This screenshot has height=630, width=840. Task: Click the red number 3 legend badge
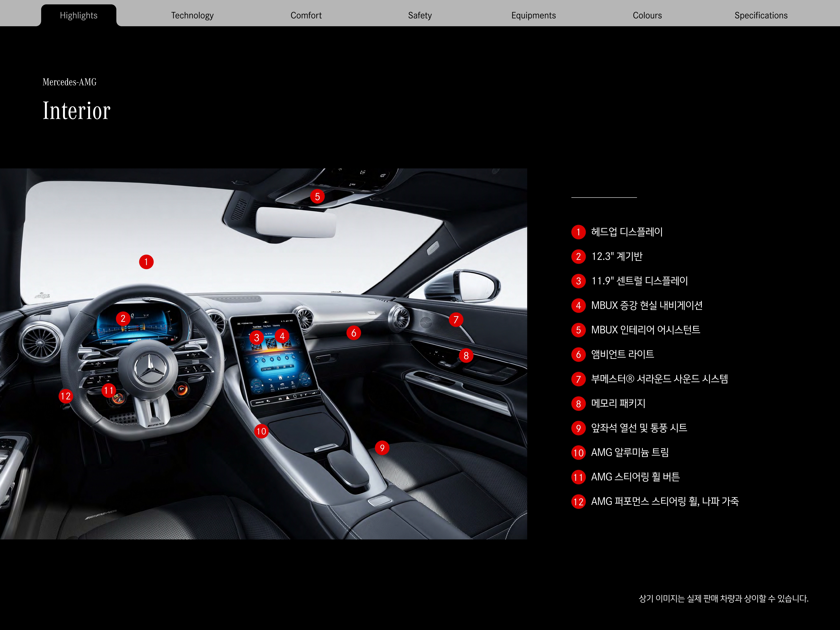[x=578, y=281]
